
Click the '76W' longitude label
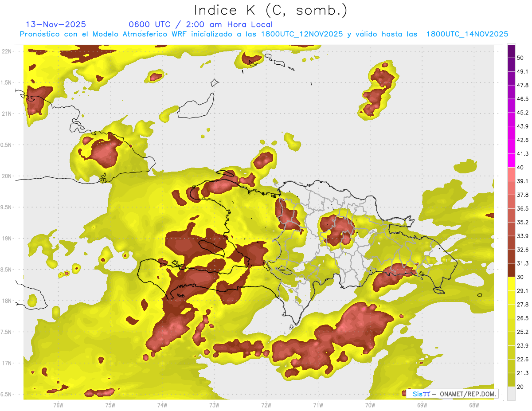pyautogui.click(x=58, y=405)
